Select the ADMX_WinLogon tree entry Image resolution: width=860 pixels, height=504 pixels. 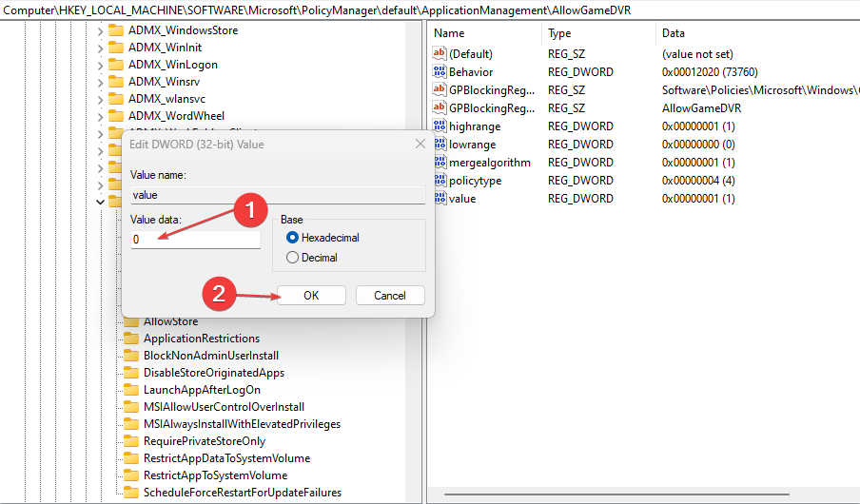click(x=173, y=64)
